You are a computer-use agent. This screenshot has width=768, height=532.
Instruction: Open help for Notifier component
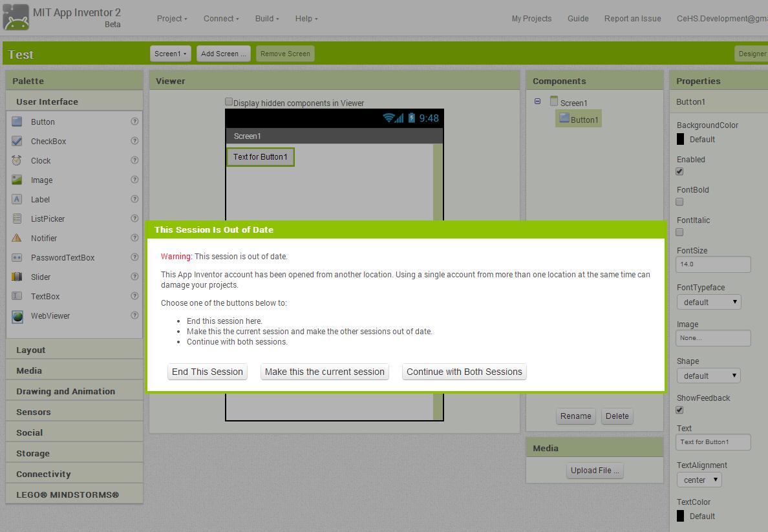pyautogui.click(x=134, y=238)
